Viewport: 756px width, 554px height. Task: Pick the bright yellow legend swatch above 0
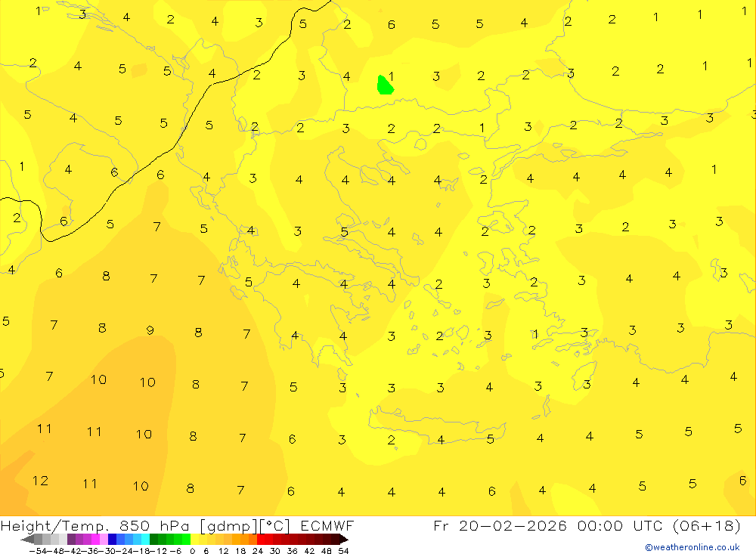195,540
